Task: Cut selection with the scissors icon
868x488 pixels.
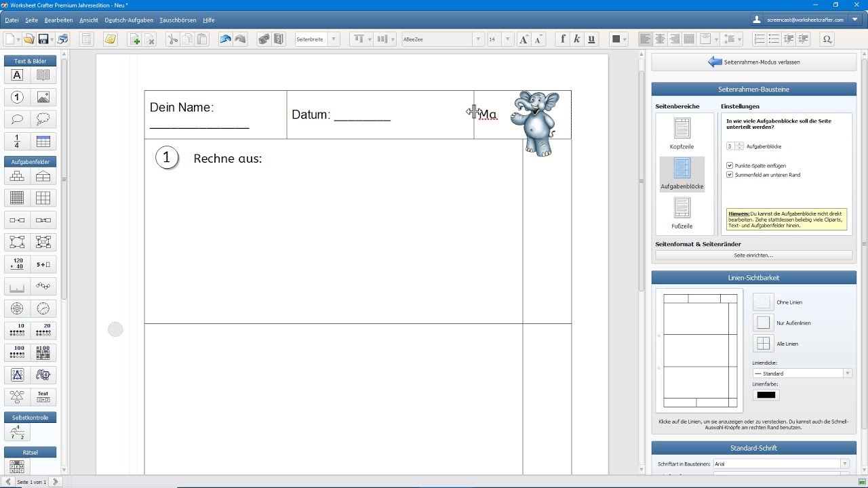Action: tap(172, 39)
